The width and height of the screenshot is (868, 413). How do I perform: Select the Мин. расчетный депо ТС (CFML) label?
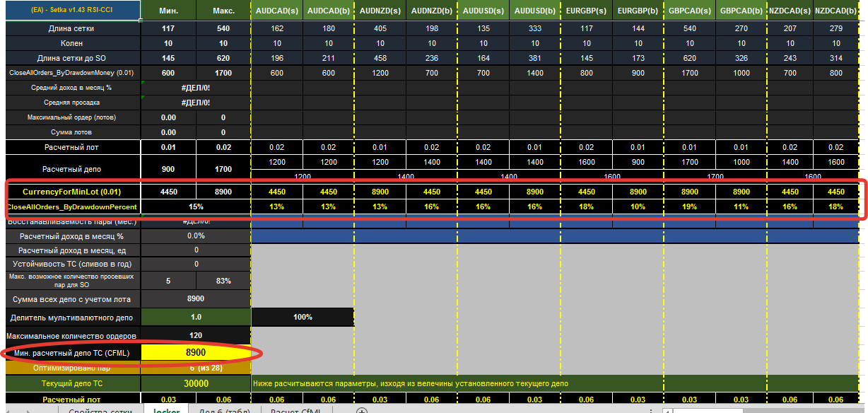coord(73,352)
